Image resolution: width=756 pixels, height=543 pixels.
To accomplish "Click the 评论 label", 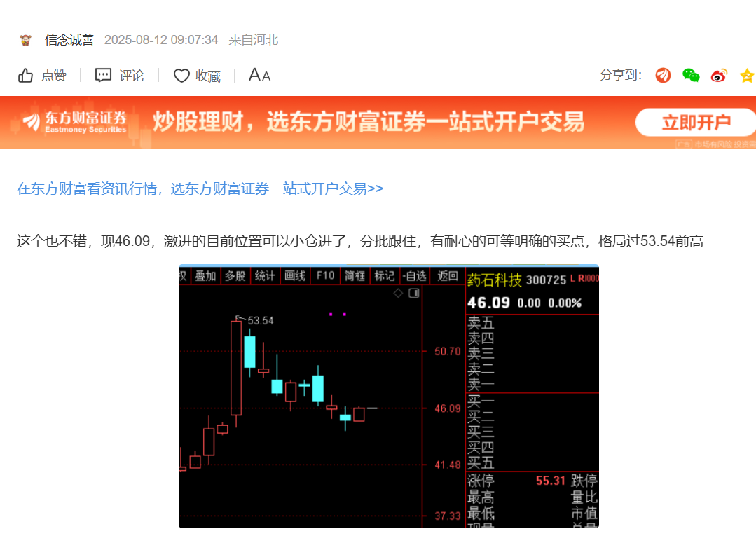I will (x=132, y=76).
